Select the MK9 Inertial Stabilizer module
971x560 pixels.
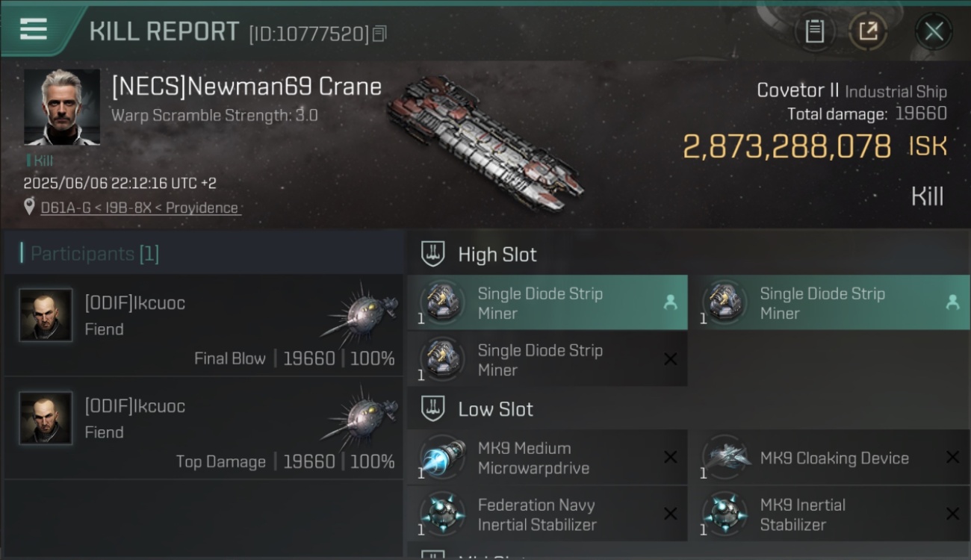(829, 514)
